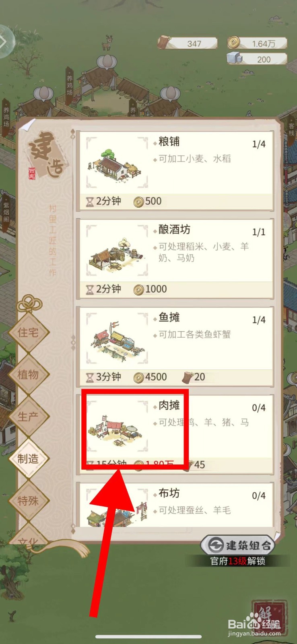297x644 pixels.
Task: Select the 酿酒坊 building image
Action: (x=117, y=250)
